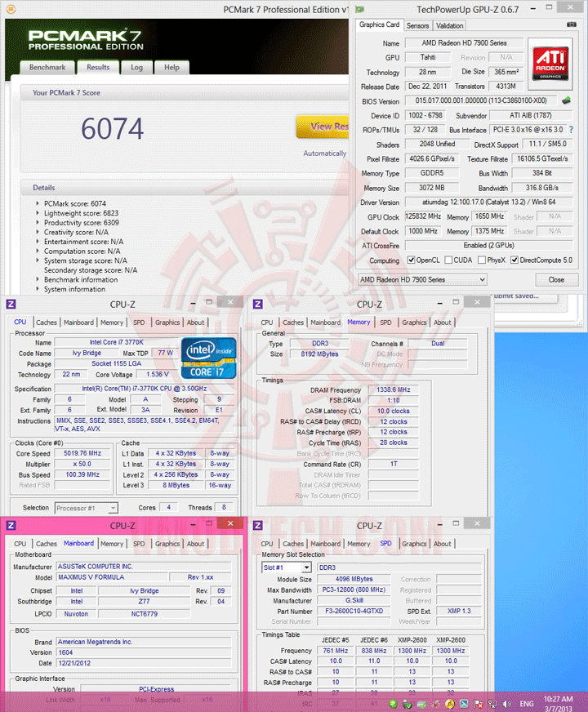Open the Action Center flag icon in tray
The height and width of the screenshot is (712, 588).
click(x=478, y=704)
